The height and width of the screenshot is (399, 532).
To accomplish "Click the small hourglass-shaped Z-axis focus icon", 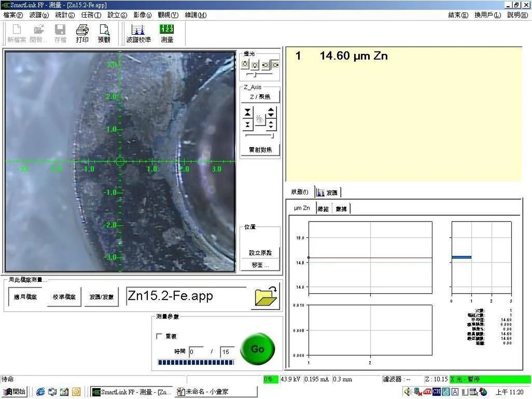I will [x=248, y=125].
